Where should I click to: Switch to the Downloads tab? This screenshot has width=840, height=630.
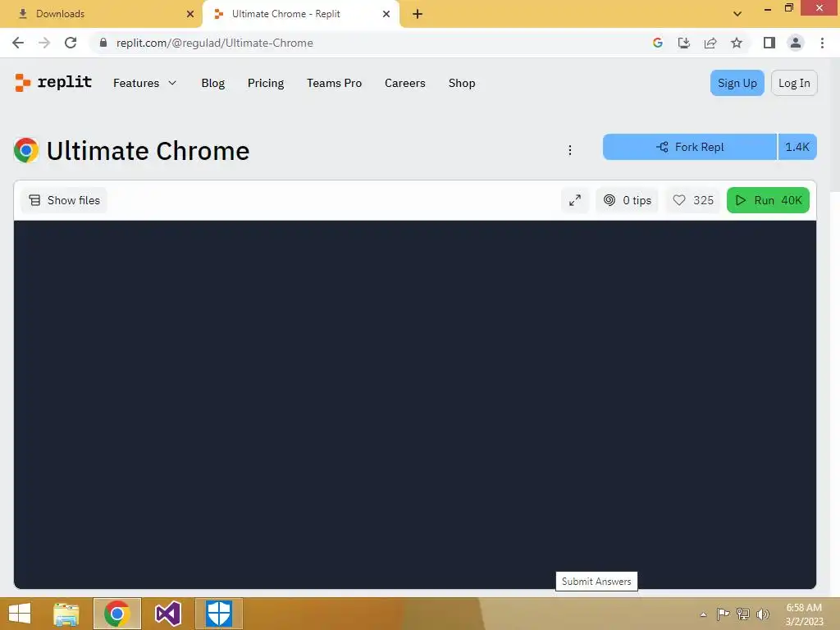tap(101, 14)
